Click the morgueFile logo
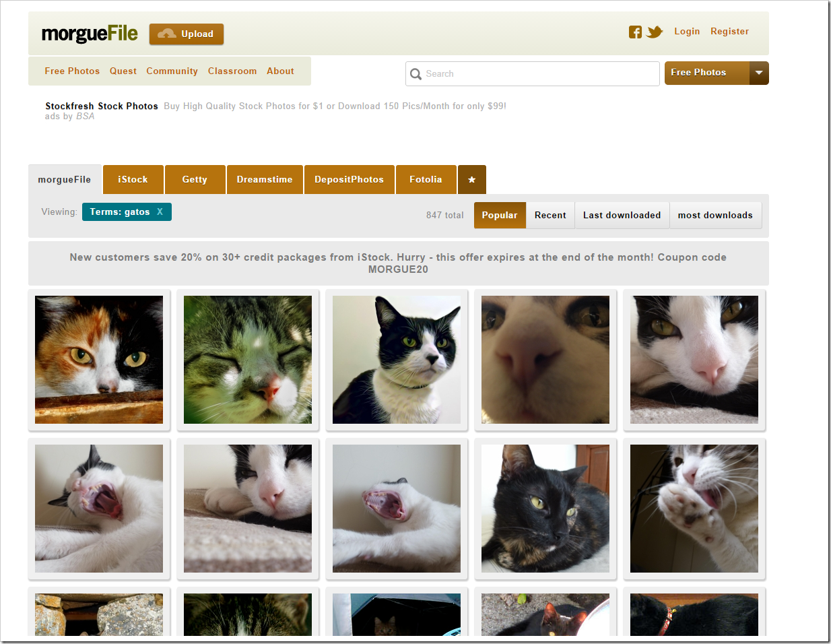 90,34
